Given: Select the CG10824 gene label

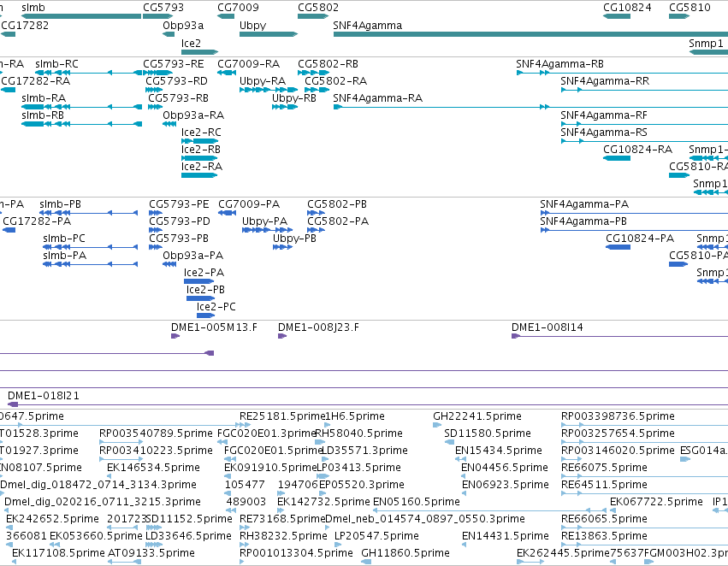Looking at the screenshot, I should [627, 8].
